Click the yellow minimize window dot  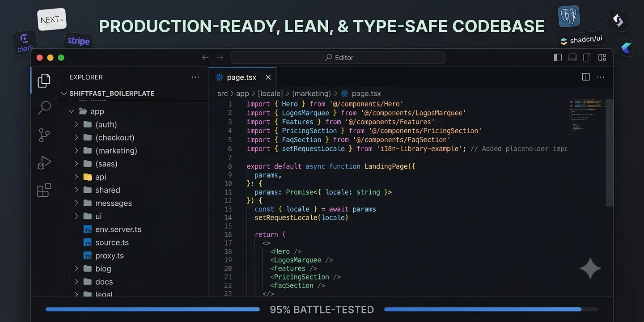point(50,58)
